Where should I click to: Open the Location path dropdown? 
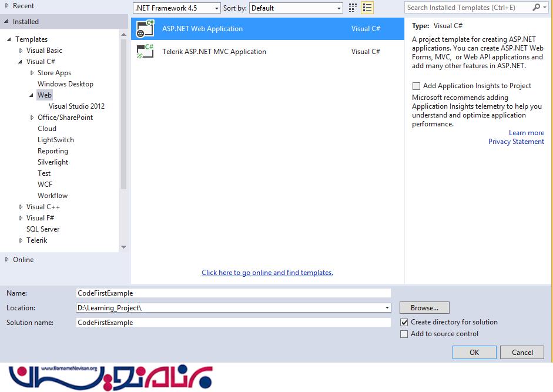click(x=387, y=308)
